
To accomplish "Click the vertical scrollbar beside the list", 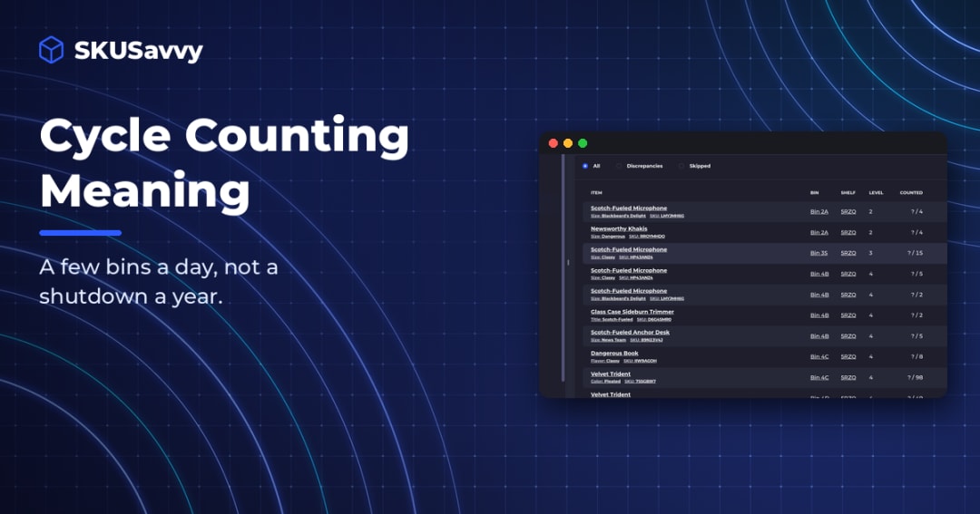I will (563, 268).
